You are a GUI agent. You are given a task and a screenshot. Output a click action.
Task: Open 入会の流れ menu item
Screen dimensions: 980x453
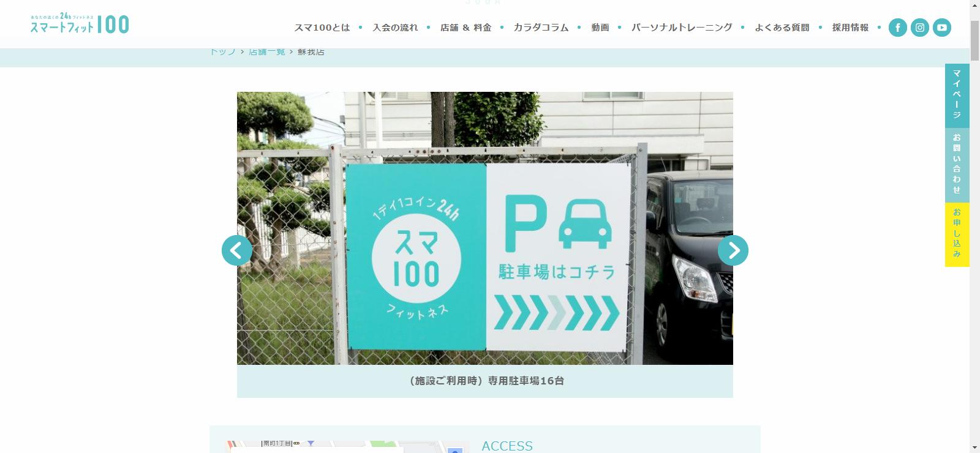(x=395, y=28)
